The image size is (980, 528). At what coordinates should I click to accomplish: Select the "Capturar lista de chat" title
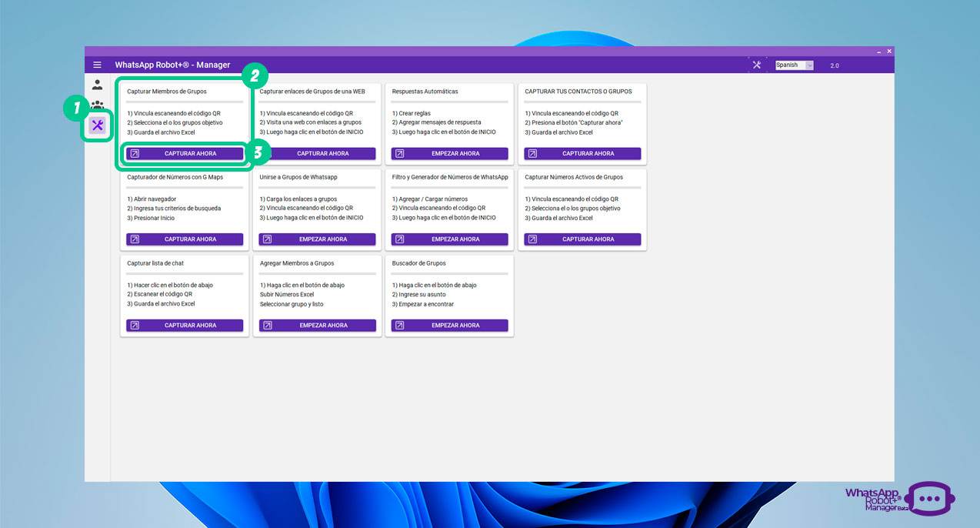pyautogui.click(x=155, y=263)
